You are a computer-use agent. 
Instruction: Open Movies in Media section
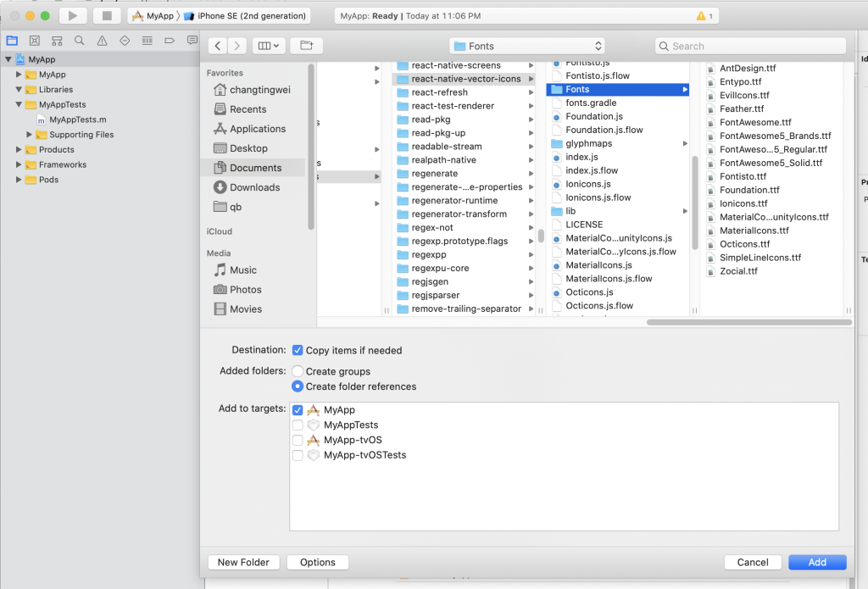click(x=238, y=309)
